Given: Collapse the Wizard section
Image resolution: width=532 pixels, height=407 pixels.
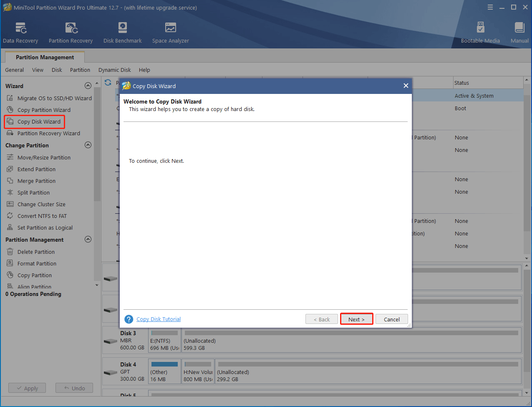Looking at the screenshot, I should coord(88,86).
